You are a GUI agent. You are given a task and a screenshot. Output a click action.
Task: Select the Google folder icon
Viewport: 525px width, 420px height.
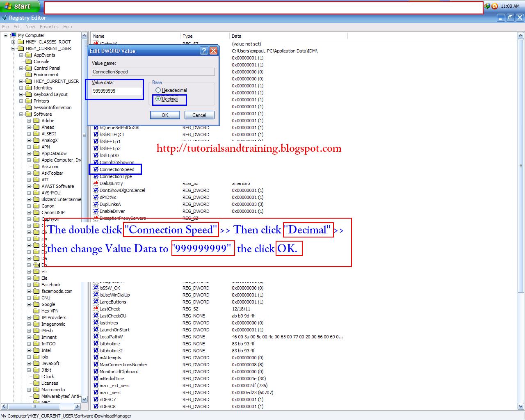point(36,304)
